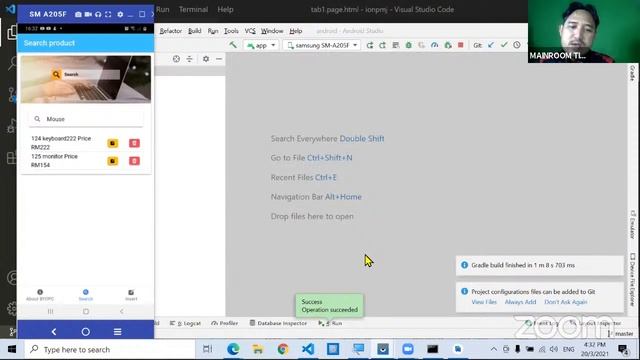Viewport: 640px width, 360px height.
Task: Click the Profile app gauge icon
Action: 434,45
